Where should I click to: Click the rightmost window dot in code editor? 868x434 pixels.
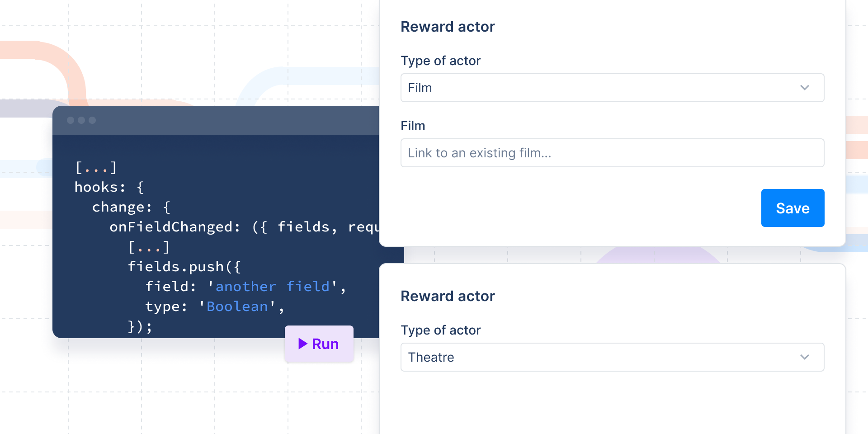point(92,120)
